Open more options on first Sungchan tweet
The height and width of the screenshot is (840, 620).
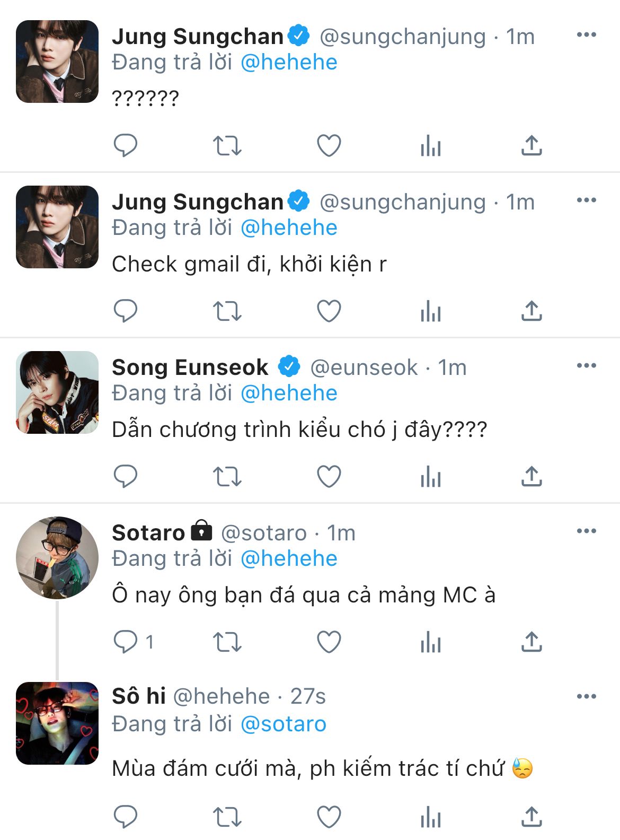pos(586,35)
